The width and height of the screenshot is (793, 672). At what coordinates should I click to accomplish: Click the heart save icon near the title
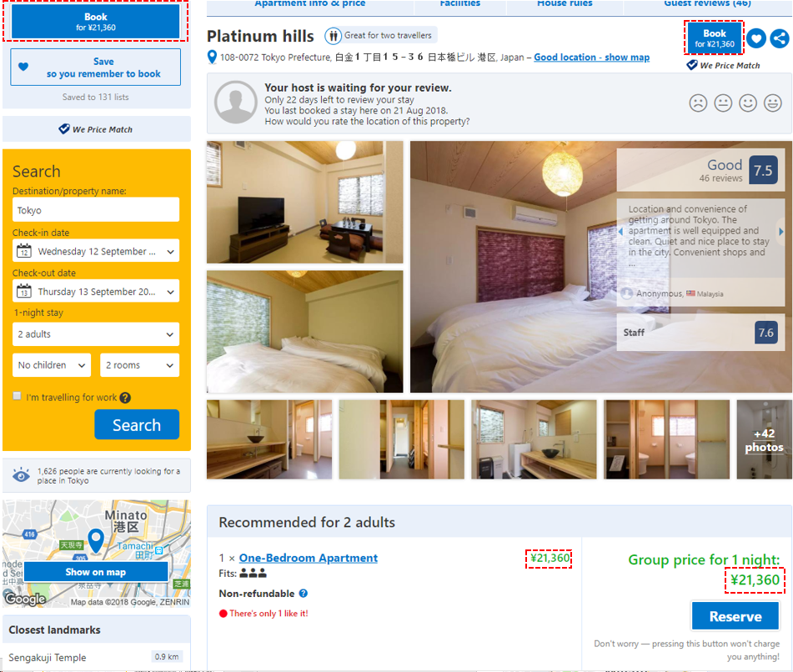pyautogui.click(x=756, y=38)
